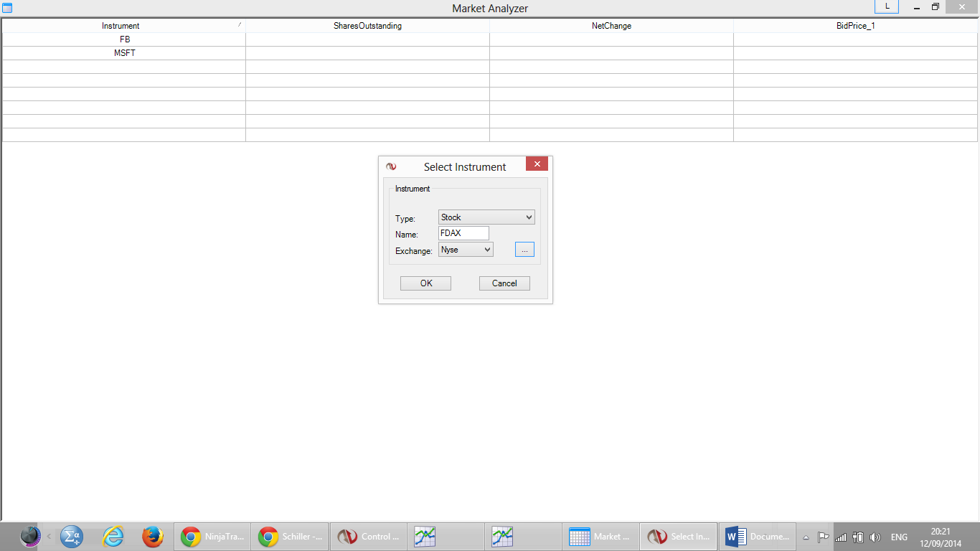980x551 pixels.
Task: Click the ENG input language indicator
Action: (899, 537)
